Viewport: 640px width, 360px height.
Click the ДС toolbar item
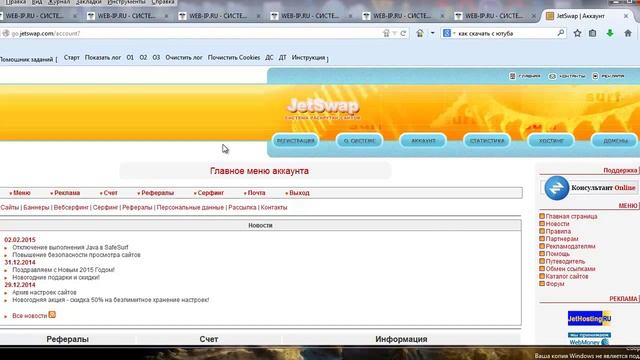269,58
